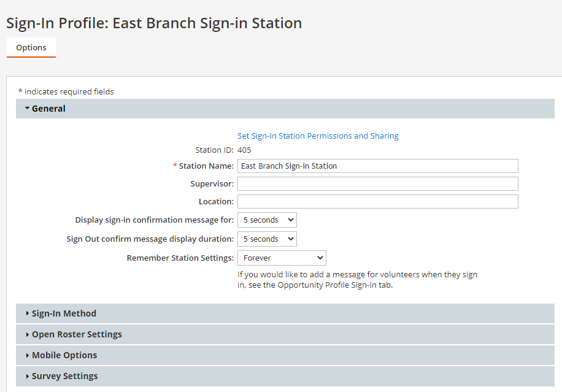Click the arrow beside Open Roster Settings
The height and width of the screenshot is (392, 562).
click(x=28, y=334)
